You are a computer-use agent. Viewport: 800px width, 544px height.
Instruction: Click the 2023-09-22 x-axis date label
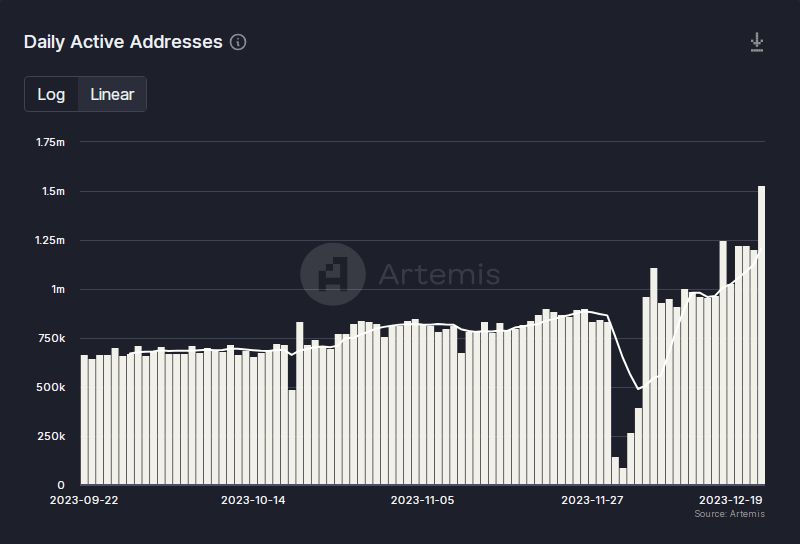click(84, 499)
